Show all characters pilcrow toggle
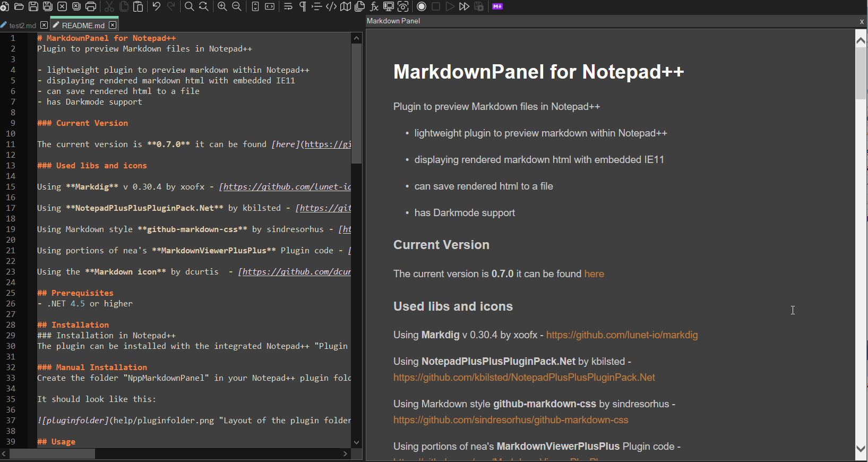The height and width of the screenshot is (462, 868). (303, 6)
